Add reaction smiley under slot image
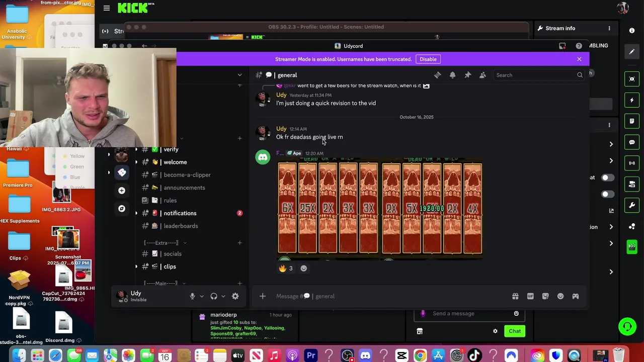The width and height of the screenshot is (644, 362). coord(303,268)
